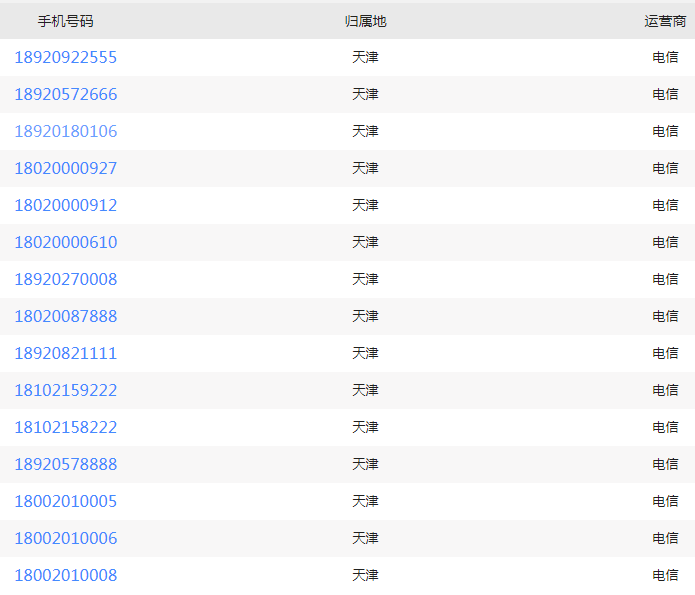Select 电信 in the 18920270008 row
Screen dimensions: 695x595
click(665, 279)
